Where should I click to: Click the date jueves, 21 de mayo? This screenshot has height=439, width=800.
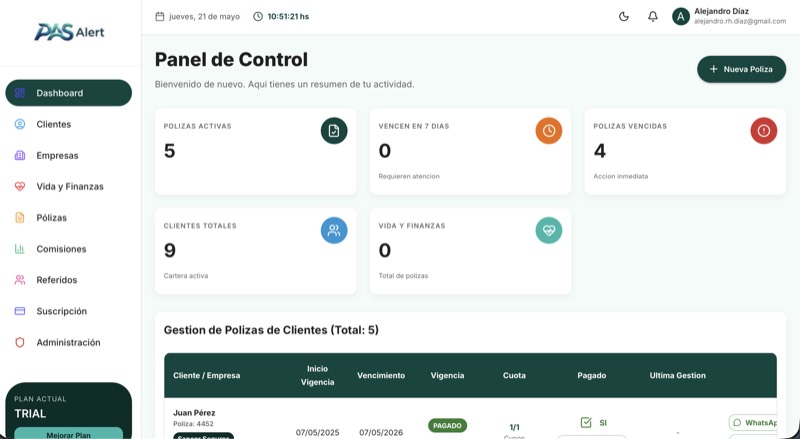[205, 16]
